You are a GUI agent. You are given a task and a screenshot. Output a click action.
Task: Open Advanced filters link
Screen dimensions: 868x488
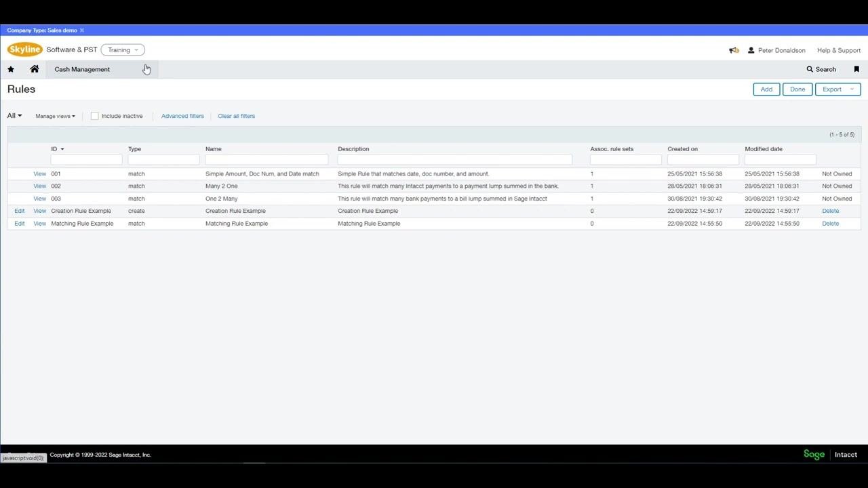click(x=182, y=116)
